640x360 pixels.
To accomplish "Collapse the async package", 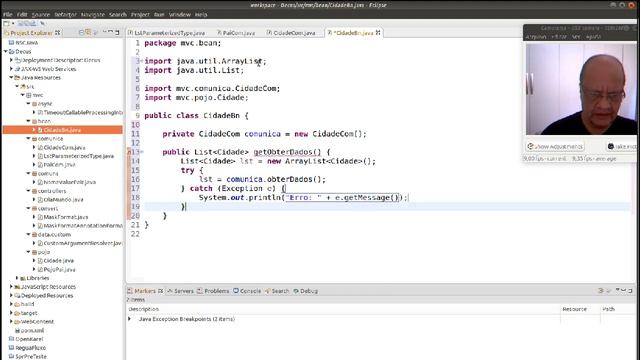I will [29, 104].
